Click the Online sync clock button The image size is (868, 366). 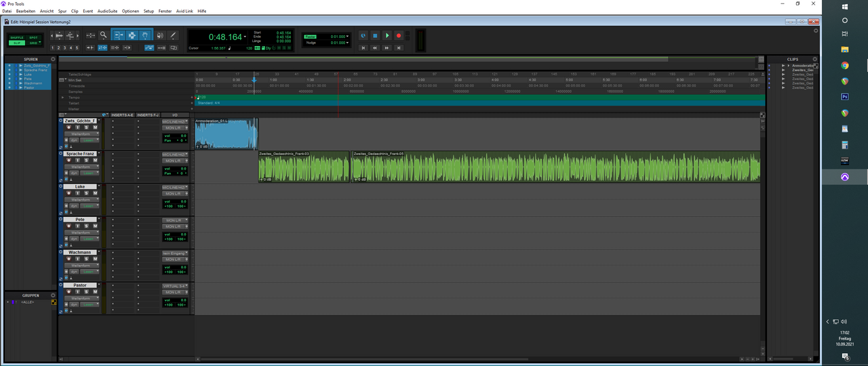(363, 35)
